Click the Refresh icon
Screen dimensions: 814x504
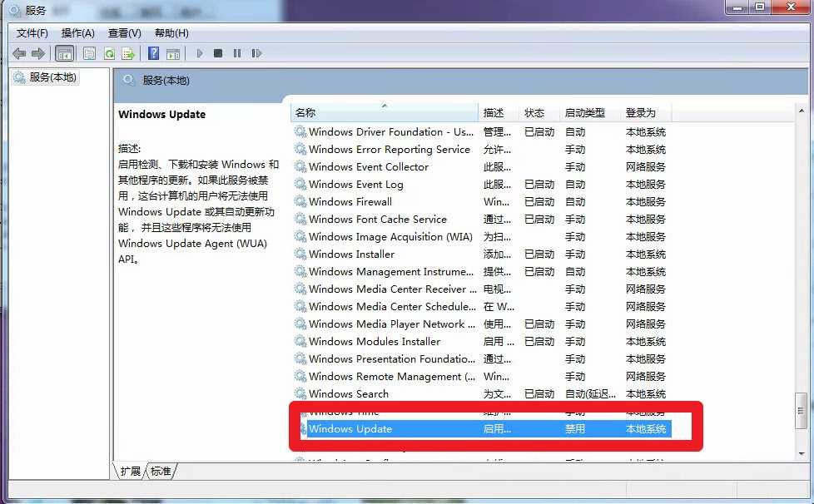click(x=109, y=53)
